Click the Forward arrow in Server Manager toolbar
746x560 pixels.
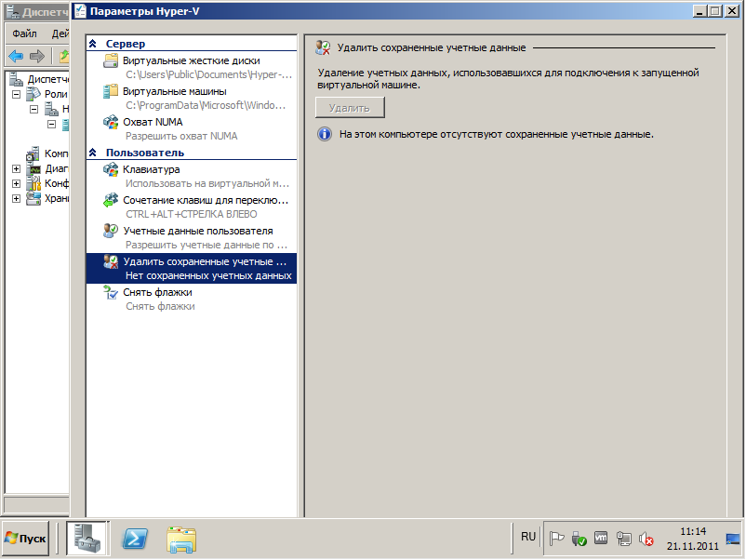pos(37,56)
